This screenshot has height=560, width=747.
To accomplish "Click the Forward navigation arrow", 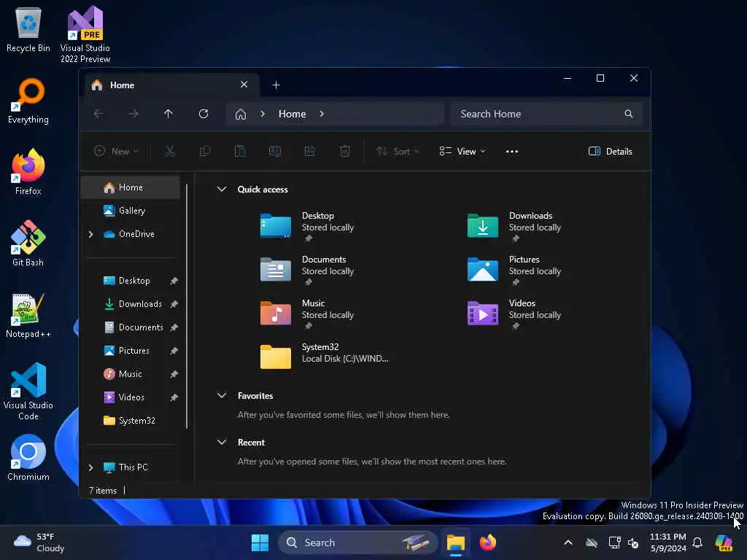I will click(133, 114).
